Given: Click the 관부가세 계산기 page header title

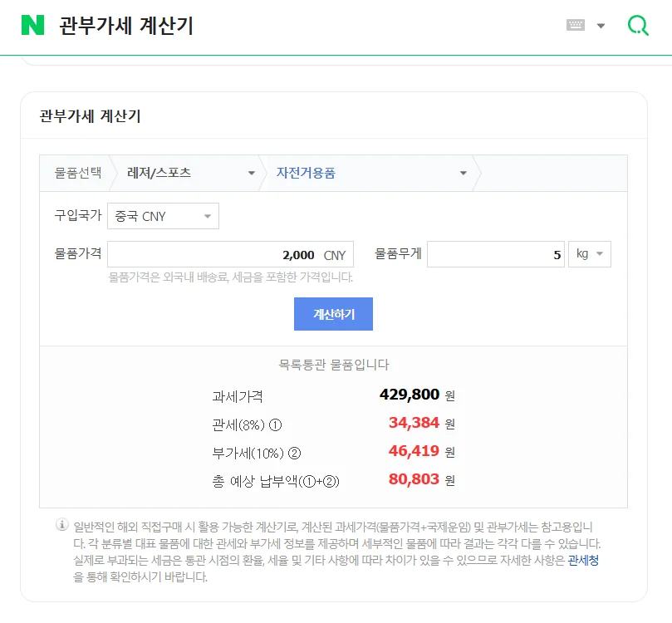Looking at the screenshot, I should click(x=126, y=26).
